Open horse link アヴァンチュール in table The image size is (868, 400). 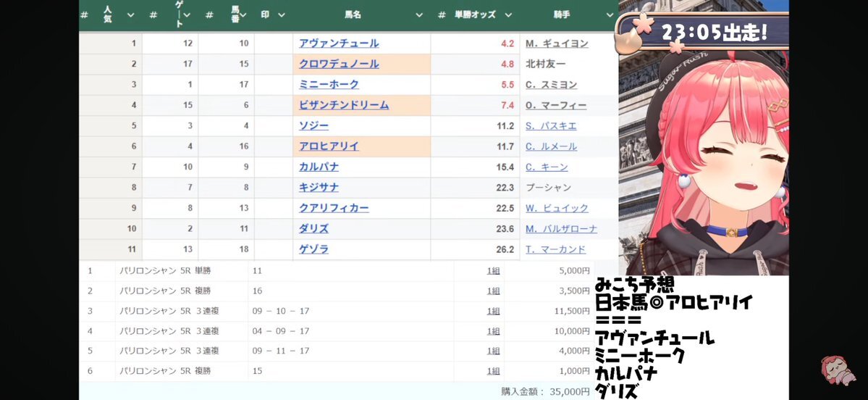pyautogui.click(x=339, y=43)
